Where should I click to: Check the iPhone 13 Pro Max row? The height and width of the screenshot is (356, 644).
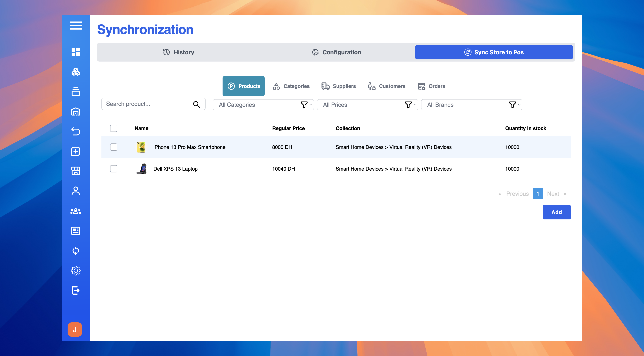coord(113,147)
